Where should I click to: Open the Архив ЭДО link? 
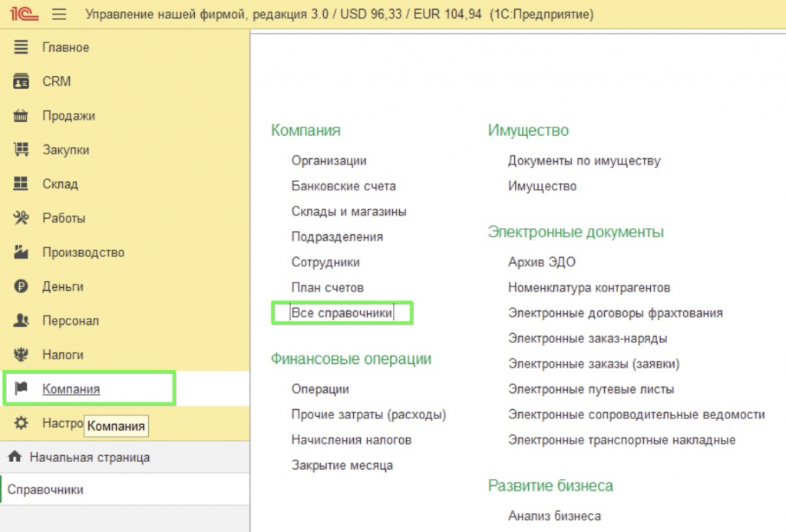pyautogui.click(x=541, y=263)
